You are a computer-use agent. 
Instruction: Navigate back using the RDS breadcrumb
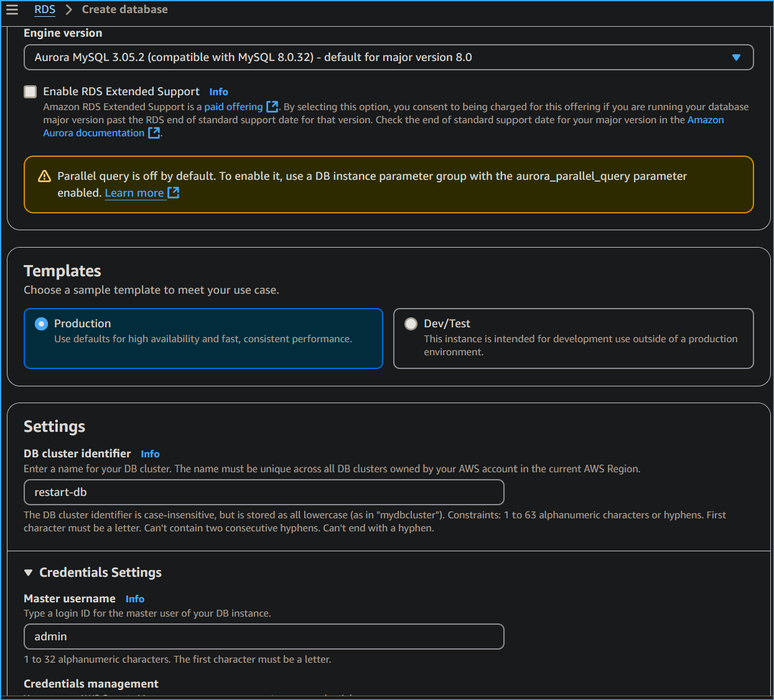tap(44, 9)
